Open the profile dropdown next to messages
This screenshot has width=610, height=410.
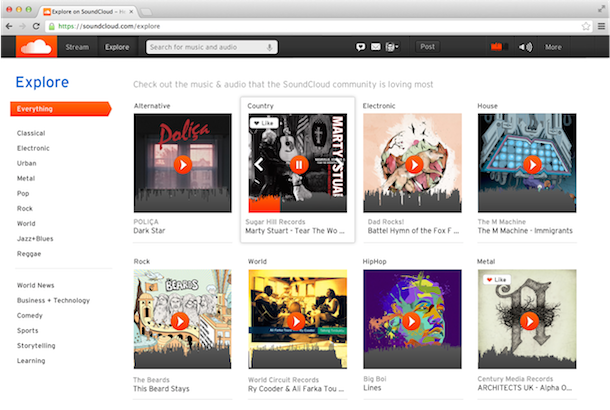click(x=392, y=47)
